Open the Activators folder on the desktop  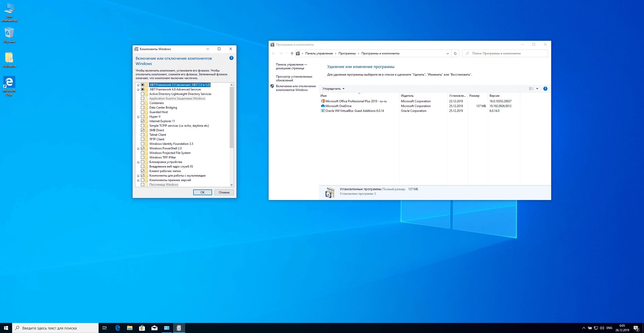(9, 60)
